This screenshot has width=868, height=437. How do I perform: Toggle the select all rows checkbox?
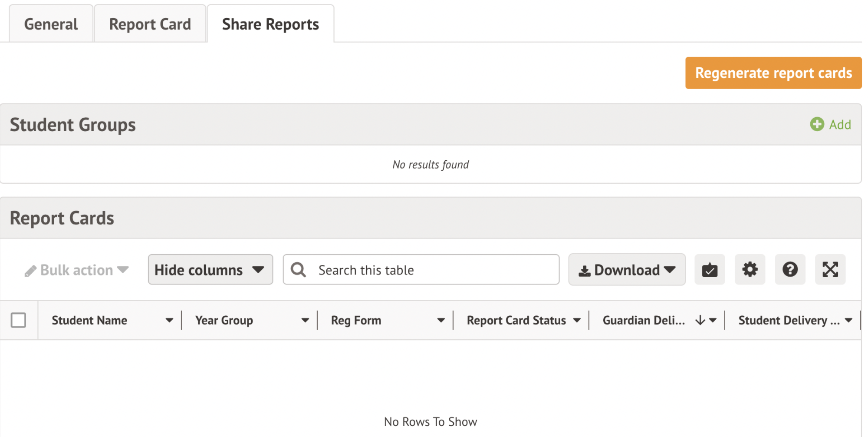click(18, 320)
